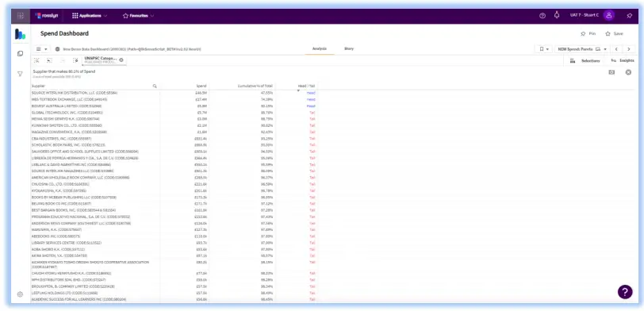Viewport: 644px width, 311px height.
Task: Click the pin icon in the purple header
Action: [629, 16]
